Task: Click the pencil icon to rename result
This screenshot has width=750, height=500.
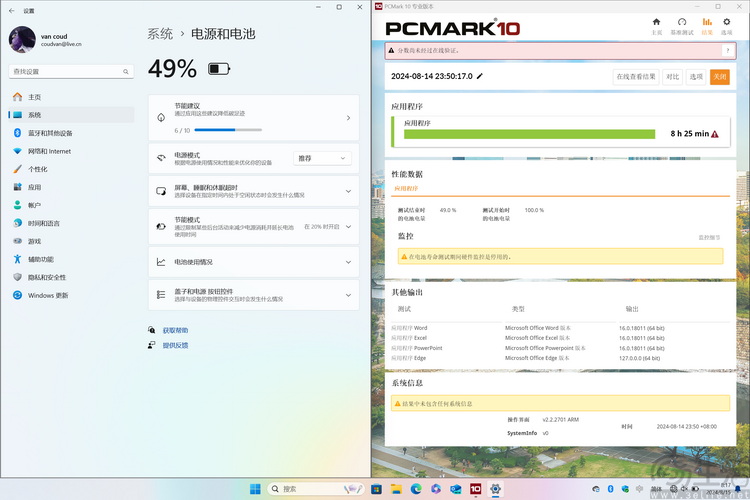Action: pyautogui.click(x=480, y=76)
